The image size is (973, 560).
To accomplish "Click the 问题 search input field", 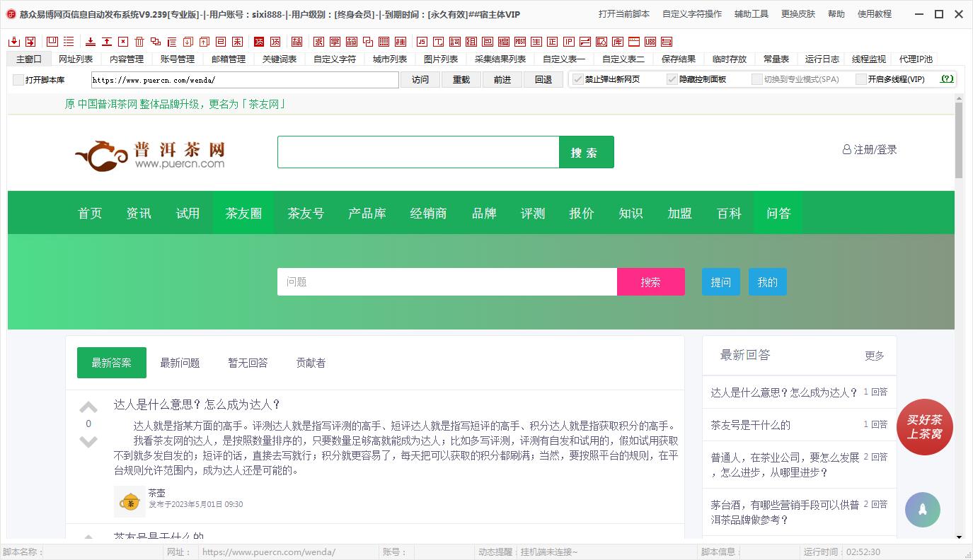I will tap(447, 281).
